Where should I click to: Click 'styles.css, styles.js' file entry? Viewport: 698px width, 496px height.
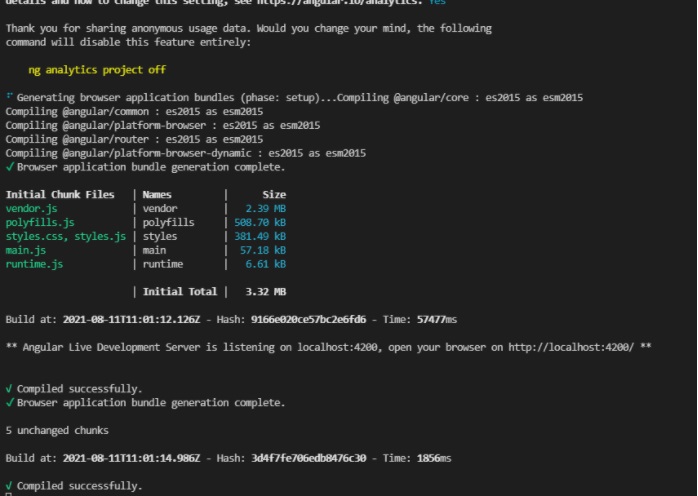pyautogui.click(x=66, y=236)
